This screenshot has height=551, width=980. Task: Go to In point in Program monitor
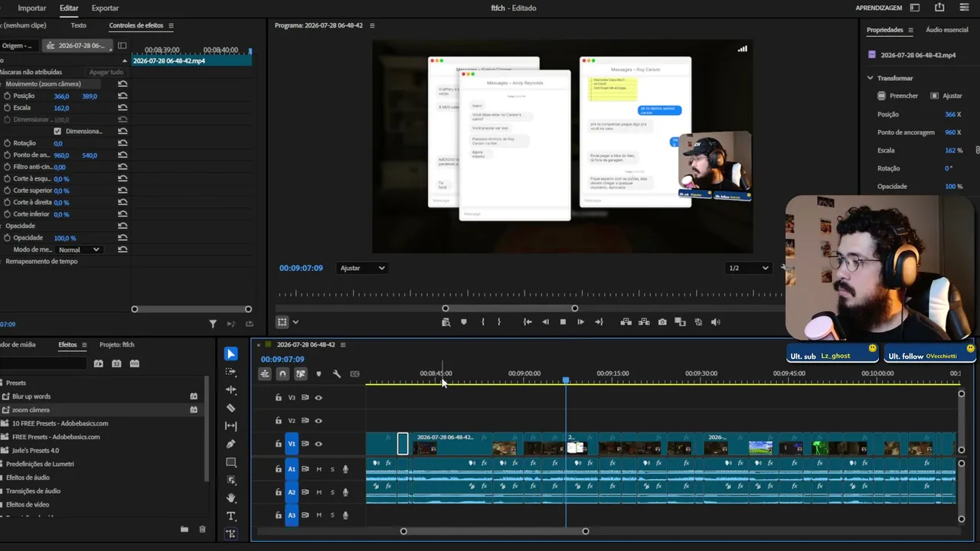528,322
